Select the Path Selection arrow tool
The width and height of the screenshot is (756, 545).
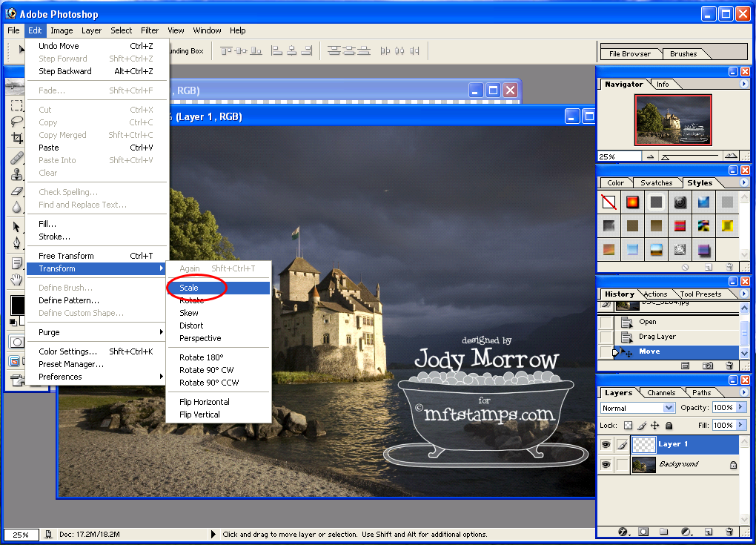[16, 227]
